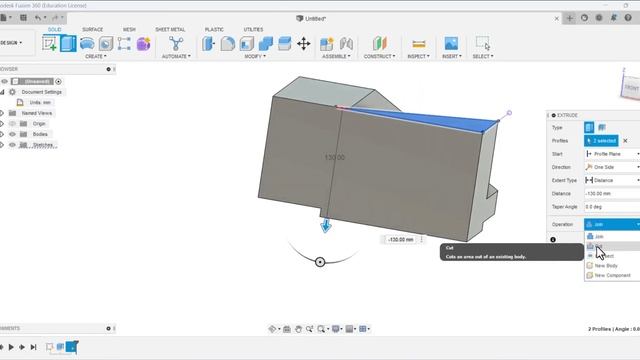Click the New Component assemble icon
This screenshot has width=640, height=360.
click(327, 43)
